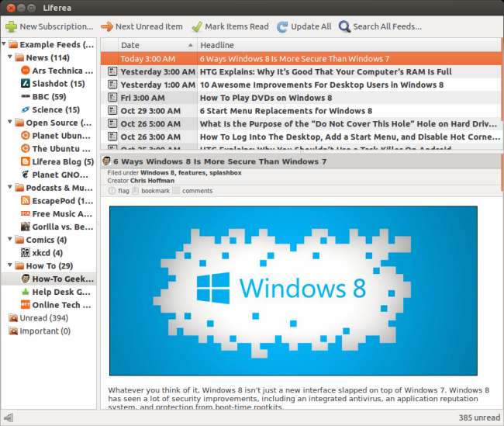Open the Unread search folder icon

click(x=13, y=318)
